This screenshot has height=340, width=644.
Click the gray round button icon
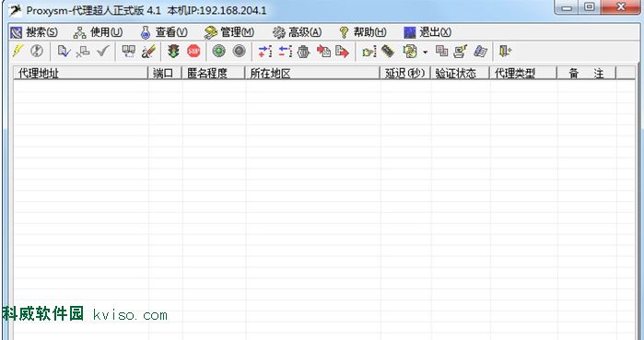click(x=239, y=52)
